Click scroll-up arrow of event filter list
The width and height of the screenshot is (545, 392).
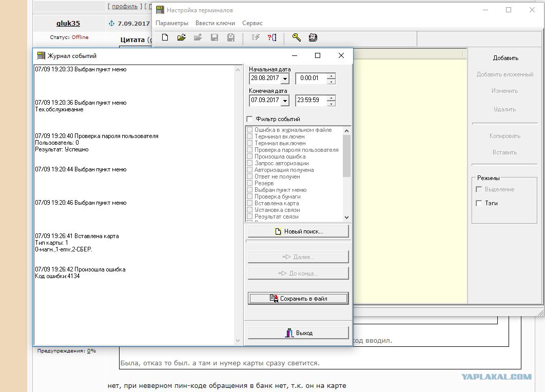346,131
